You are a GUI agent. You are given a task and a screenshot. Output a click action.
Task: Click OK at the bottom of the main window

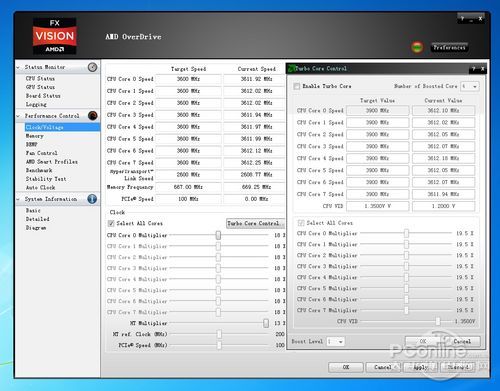[x=346, y=367]
